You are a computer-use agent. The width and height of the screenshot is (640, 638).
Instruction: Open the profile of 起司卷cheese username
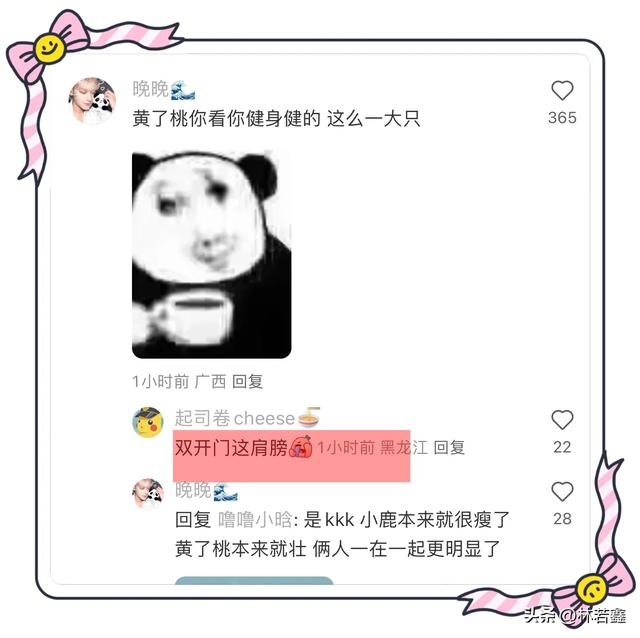click(x=235, y=418)
